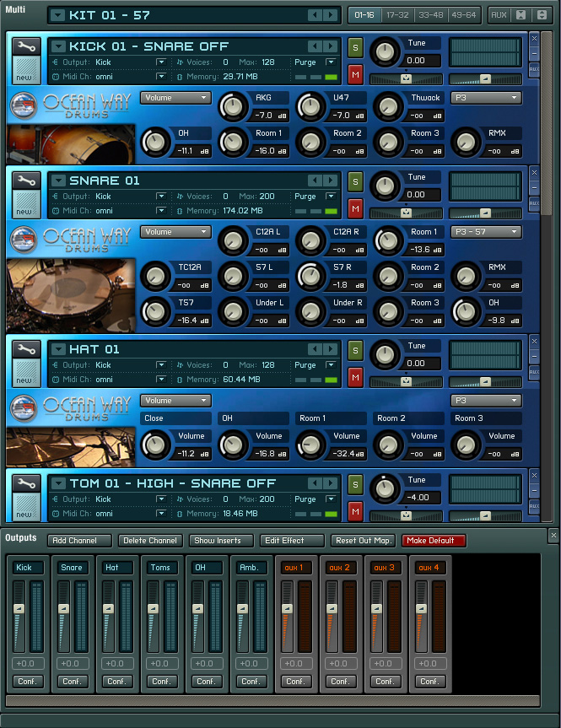The width and height of the screenshot is (561, 728).
Task: Switch to the 33-48 instrument page
Action: (430, 15)
